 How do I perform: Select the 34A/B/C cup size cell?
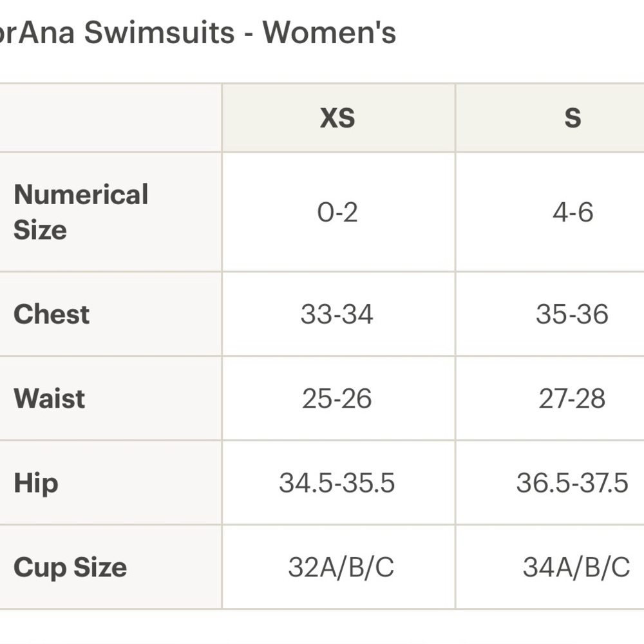(551, 567)
